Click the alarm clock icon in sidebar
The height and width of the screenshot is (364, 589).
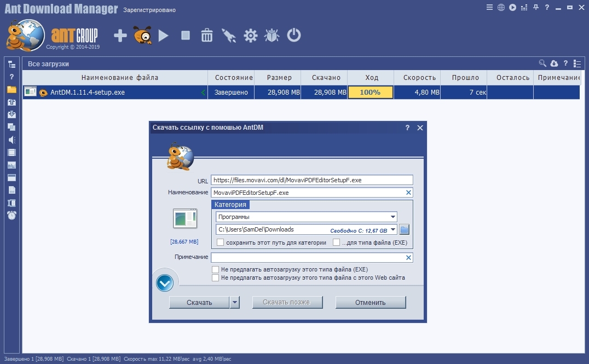(11, 215)
